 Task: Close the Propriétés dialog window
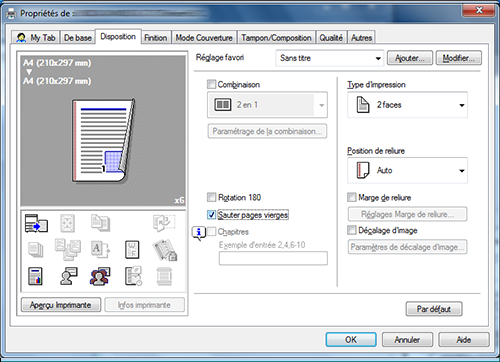click(478, 10)
